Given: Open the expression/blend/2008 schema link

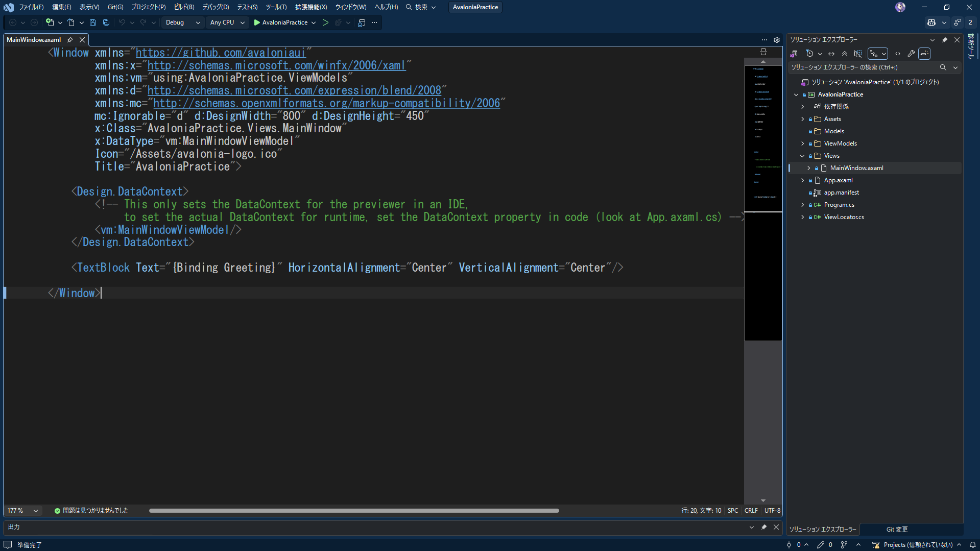Looking at the screenshot, I should click(x=294, y=90).
